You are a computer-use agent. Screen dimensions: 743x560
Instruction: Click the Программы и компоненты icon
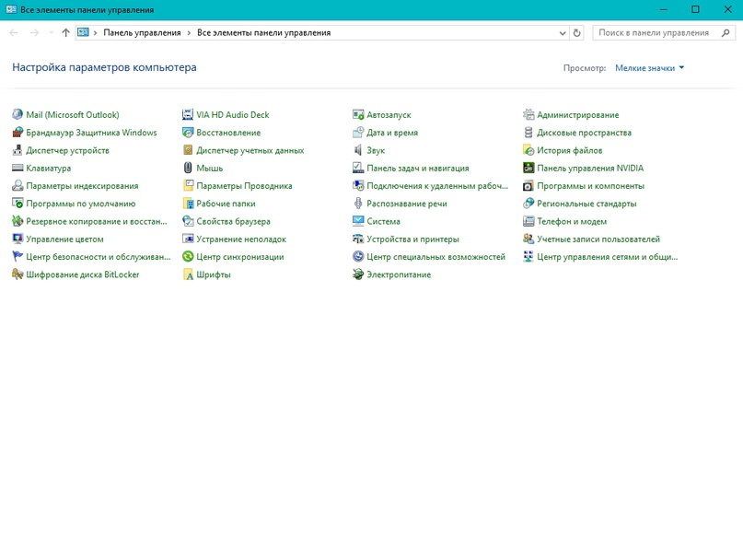[528, 185]
